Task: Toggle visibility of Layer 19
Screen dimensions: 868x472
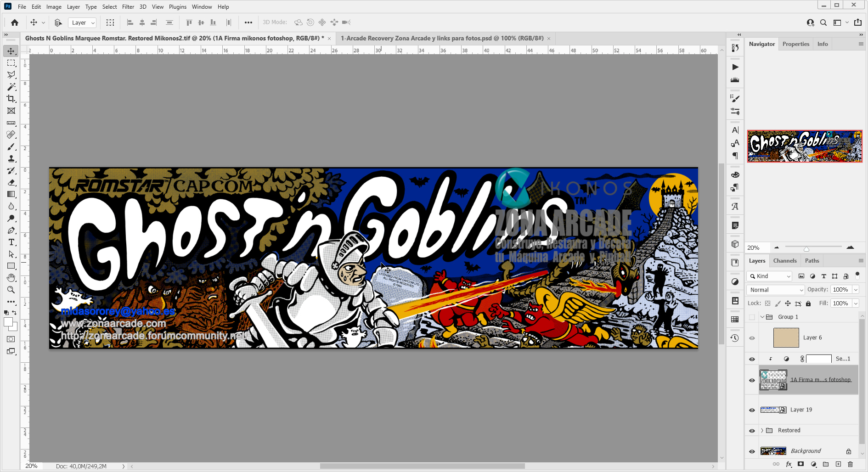Action: (x=752, y=410)
